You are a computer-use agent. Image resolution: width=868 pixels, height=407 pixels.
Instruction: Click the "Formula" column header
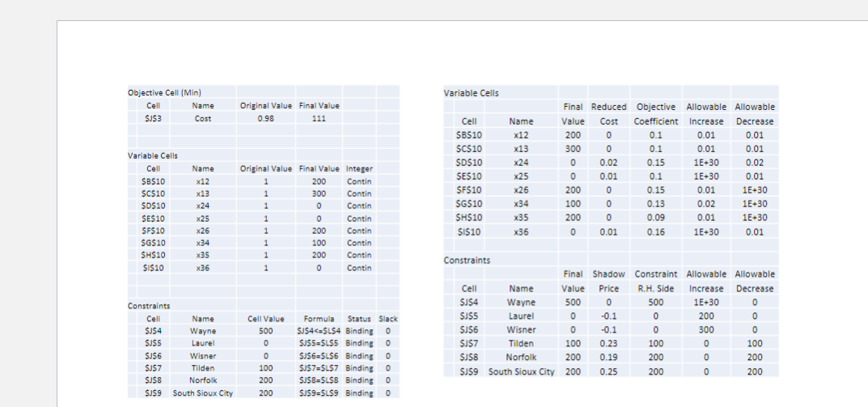click(x=319, y=319)
